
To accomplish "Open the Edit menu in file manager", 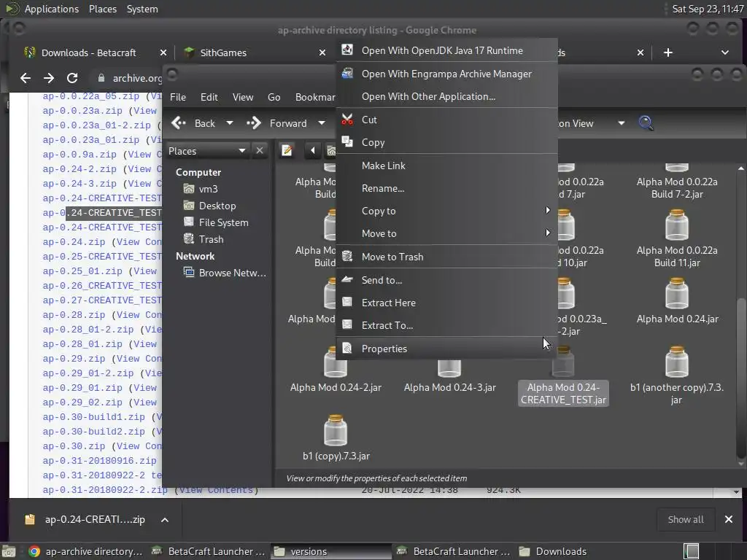I will (209, 97).
